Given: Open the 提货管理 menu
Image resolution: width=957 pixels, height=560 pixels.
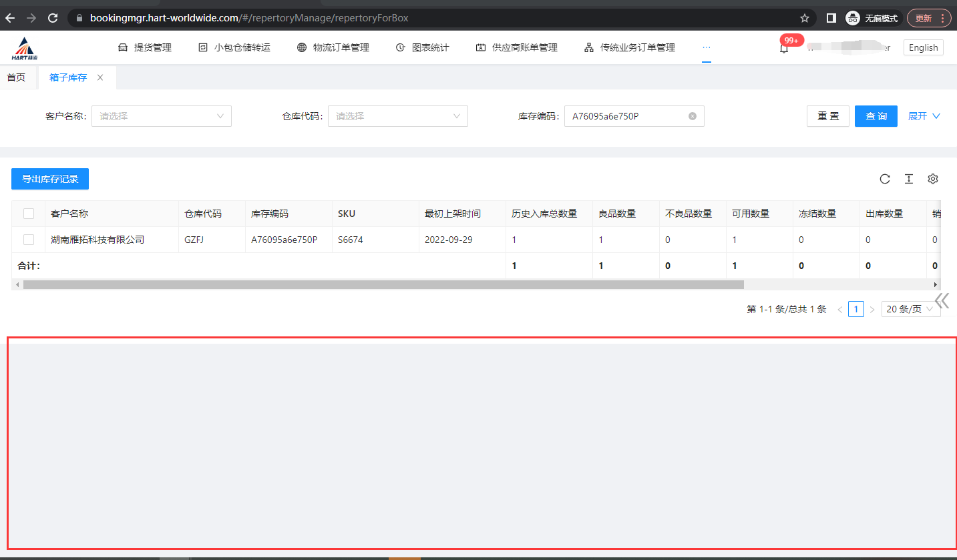Looking at the screenshot, I should [x=145, y=47].
